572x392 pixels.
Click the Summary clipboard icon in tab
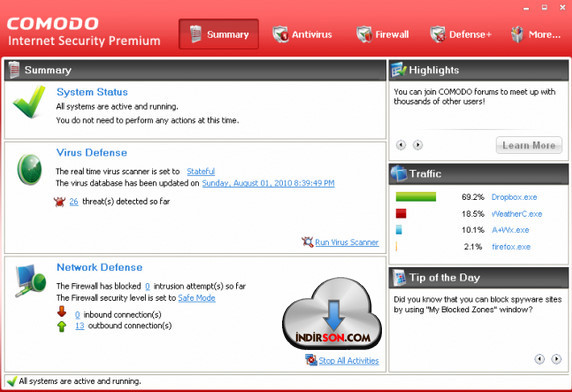click(x=196, y=34)
